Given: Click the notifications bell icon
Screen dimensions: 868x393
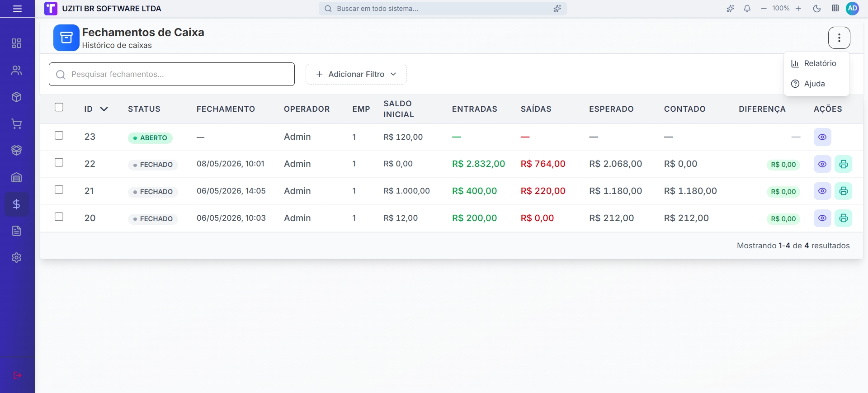Looking at the screenshot, I should 747,9.
